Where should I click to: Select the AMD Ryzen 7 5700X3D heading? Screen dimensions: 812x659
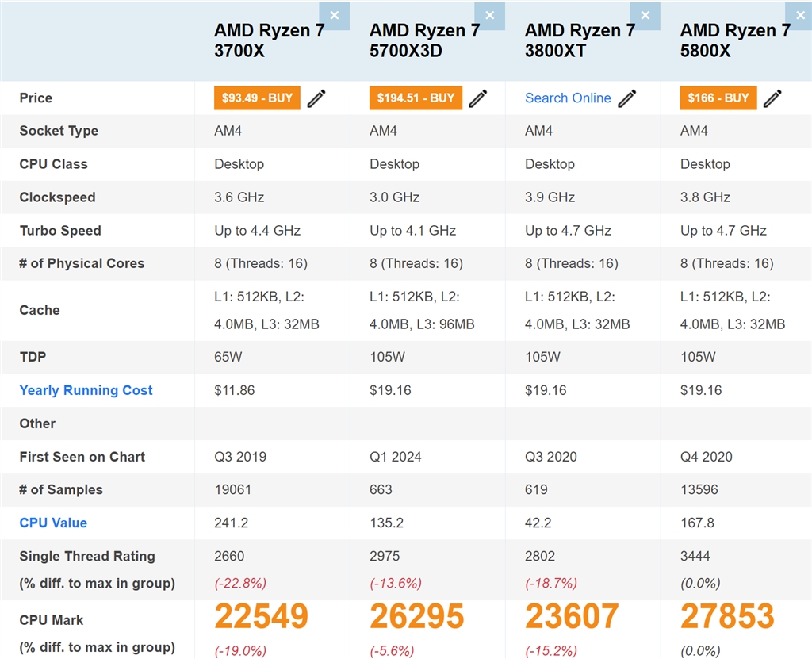[425, 40]
